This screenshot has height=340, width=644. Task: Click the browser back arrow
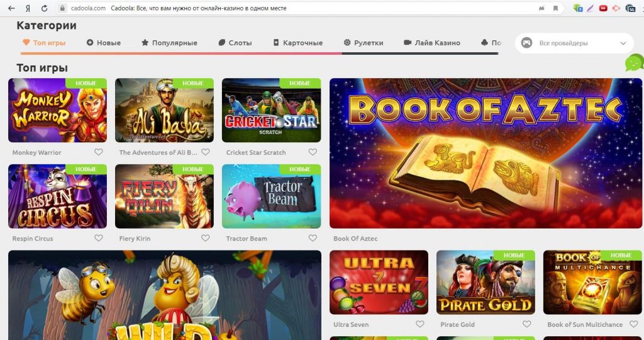pyautogui.click(x=11, y=8)
